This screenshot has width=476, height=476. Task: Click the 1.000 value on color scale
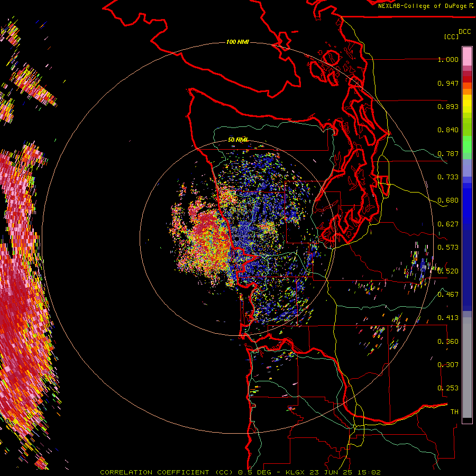coord(448,59)
